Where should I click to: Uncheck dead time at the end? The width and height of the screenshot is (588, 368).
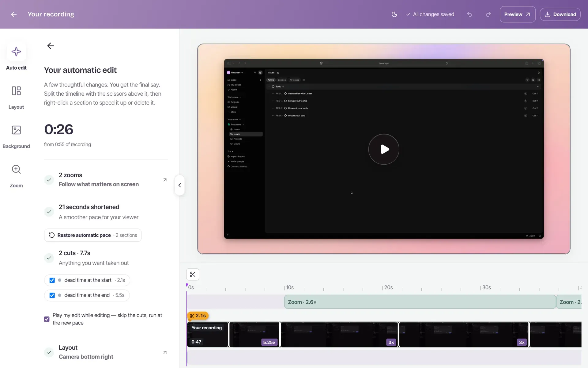coord(52,295)
